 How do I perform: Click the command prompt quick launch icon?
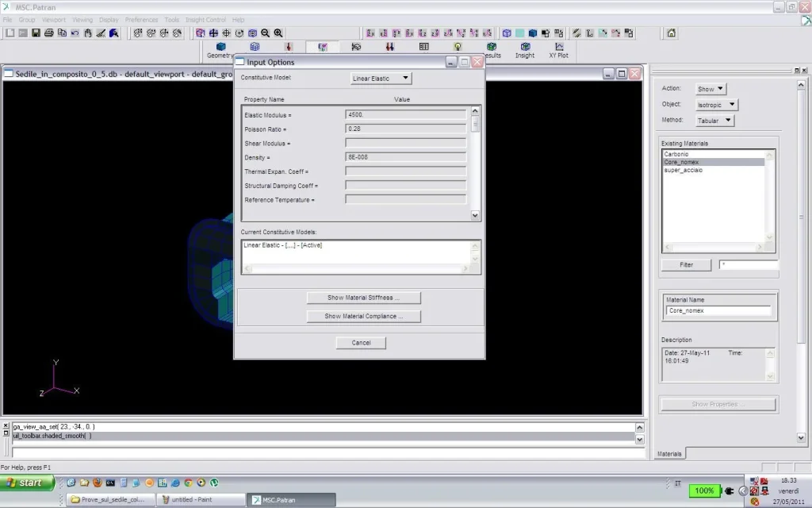click(110, 483)
